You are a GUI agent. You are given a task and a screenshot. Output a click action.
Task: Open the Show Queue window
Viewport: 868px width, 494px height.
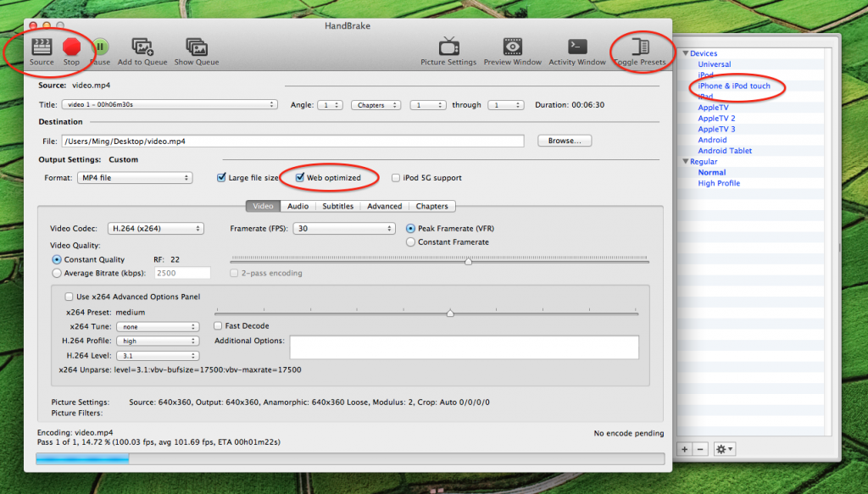196,47
